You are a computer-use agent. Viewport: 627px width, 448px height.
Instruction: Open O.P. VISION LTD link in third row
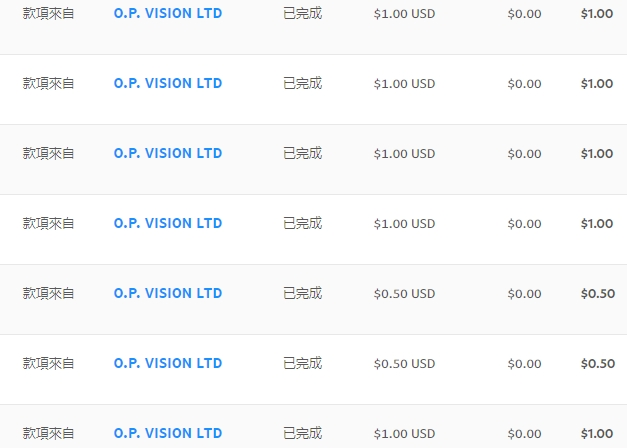click(x=168, y=153)
